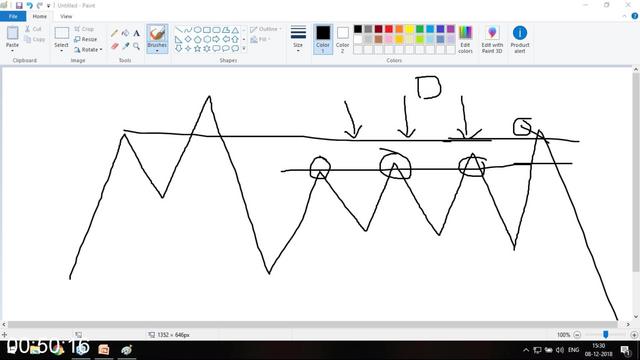Undo the last stroke
640x360 pixels.
pyautogui.click(x=29, y=6)
